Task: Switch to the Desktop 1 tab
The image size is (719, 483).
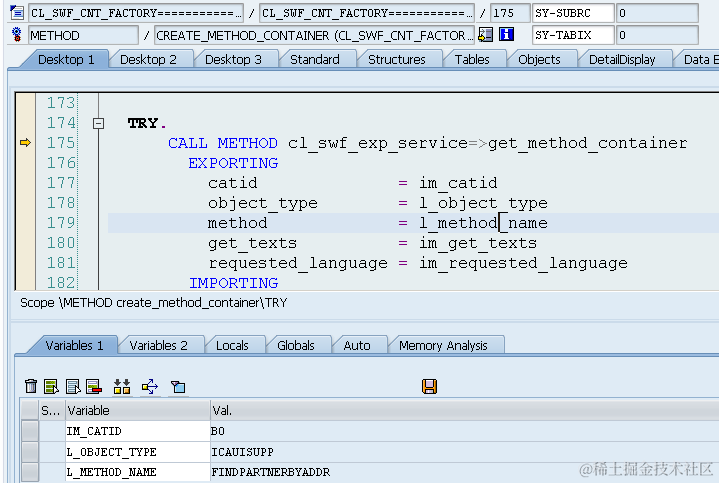Action: [x=66, y=60]
